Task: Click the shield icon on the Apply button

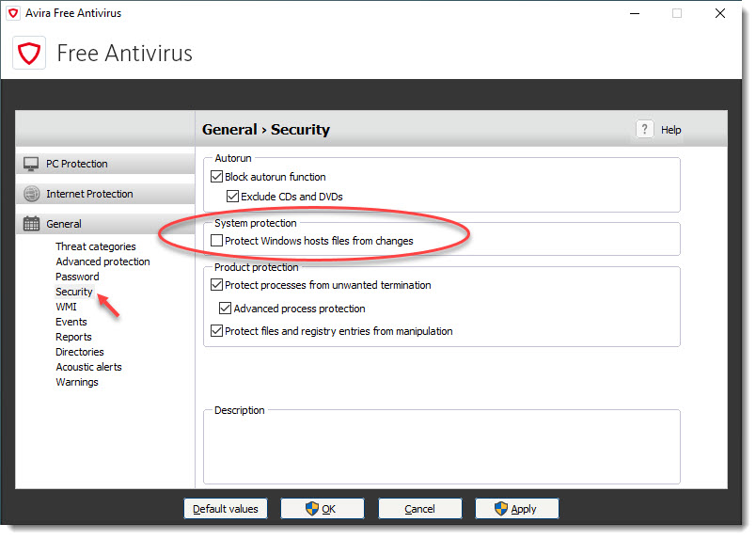Action: pos(501,509)
